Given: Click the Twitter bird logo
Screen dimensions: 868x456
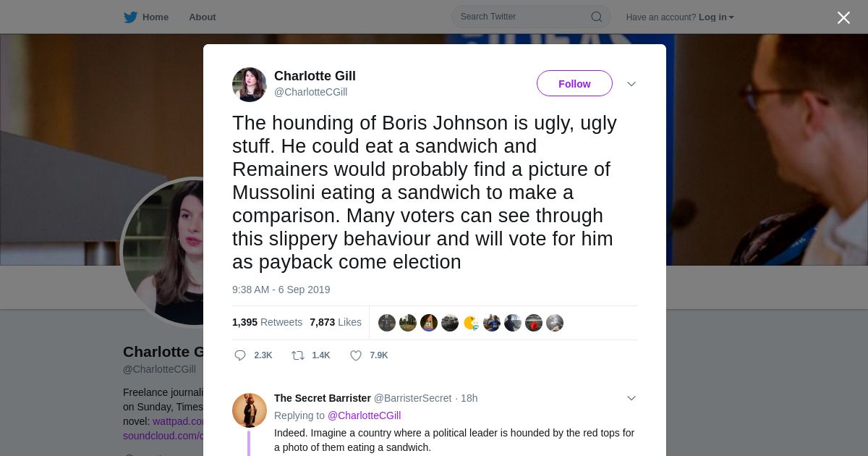Looking at the screenshot, I should 130,17.
